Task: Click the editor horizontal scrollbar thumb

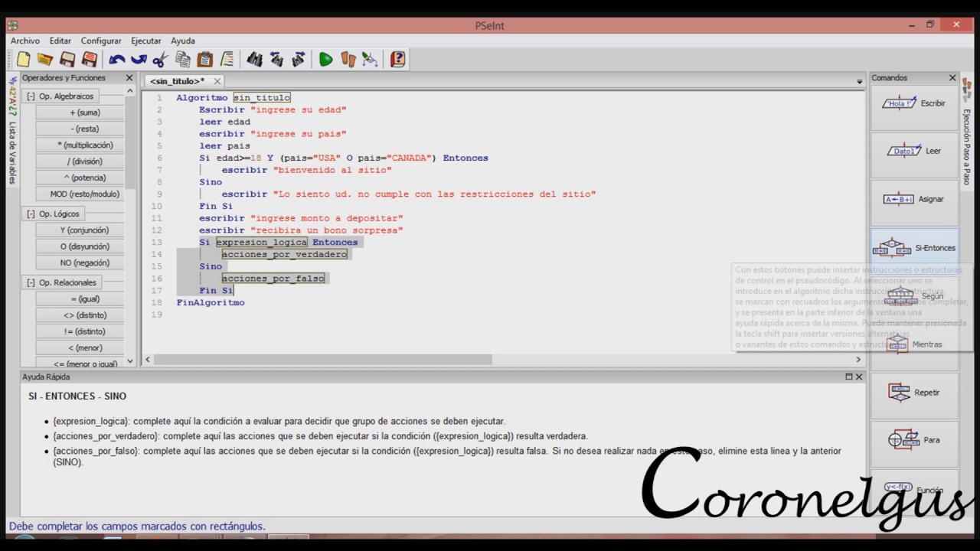Action: click(322, 360)
